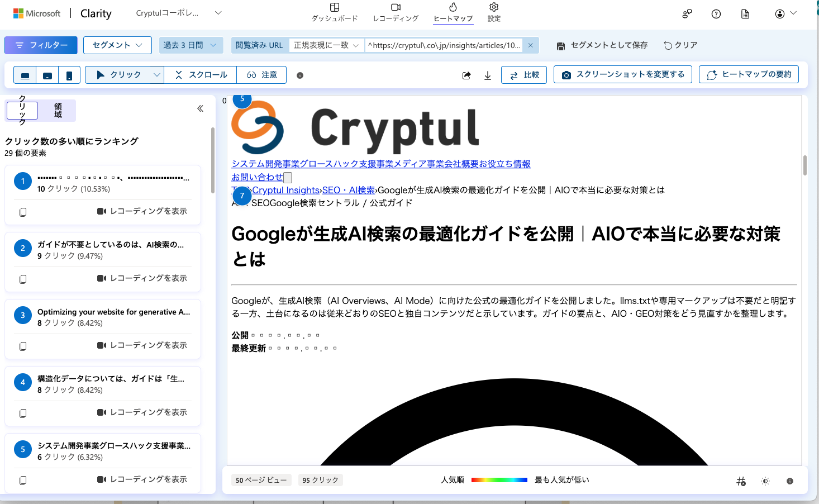Select Optimizing your website for generative element

coord(114,312)
